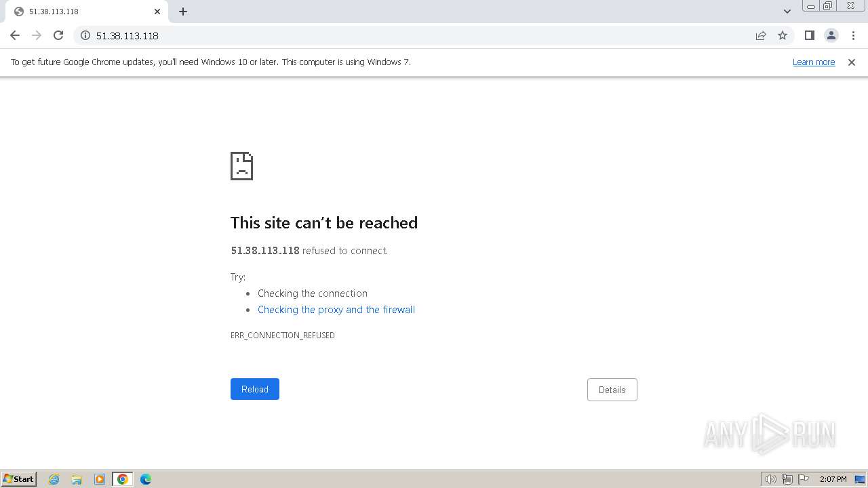Dismiss the Chrome updates info bar
This screenshot has width=868, height=488.
pos(852,62)
